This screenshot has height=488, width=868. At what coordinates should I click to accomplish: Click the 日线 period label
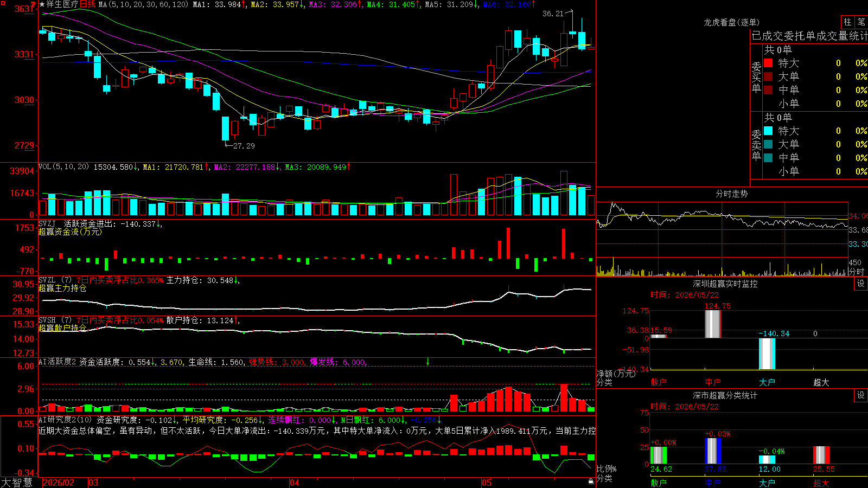click(88, 4)
